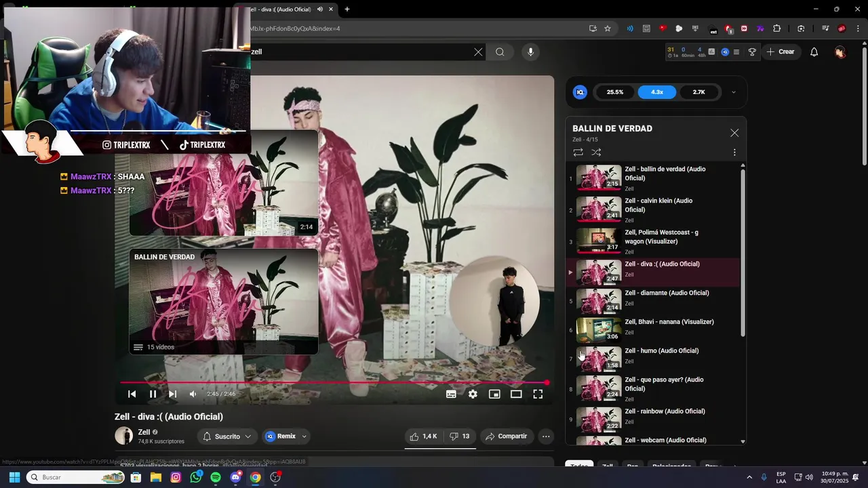Go back to the previous video
Screen dimensions: 868x488
tap(132, 394)
